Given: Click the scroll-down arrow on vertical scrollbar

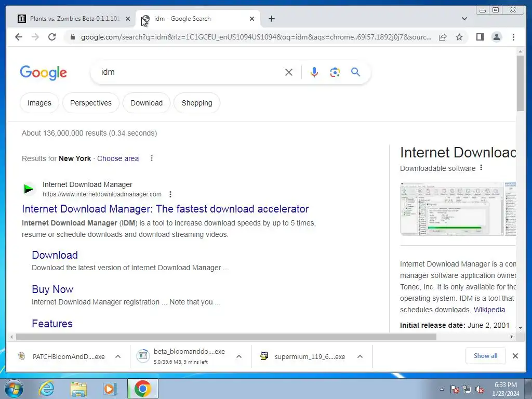Looking at the screenshot, I should coord(520,328).
